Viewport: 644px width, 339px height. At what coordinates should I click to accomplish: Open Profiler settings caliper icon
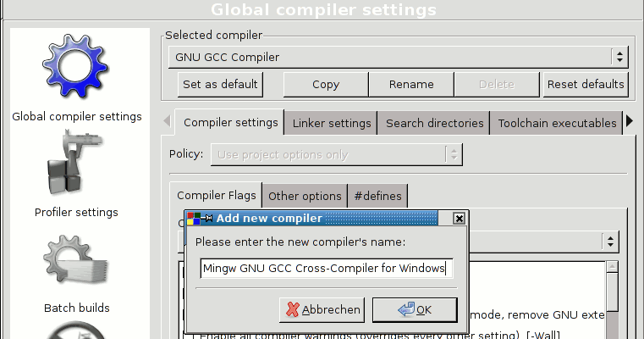pos(75,163)
